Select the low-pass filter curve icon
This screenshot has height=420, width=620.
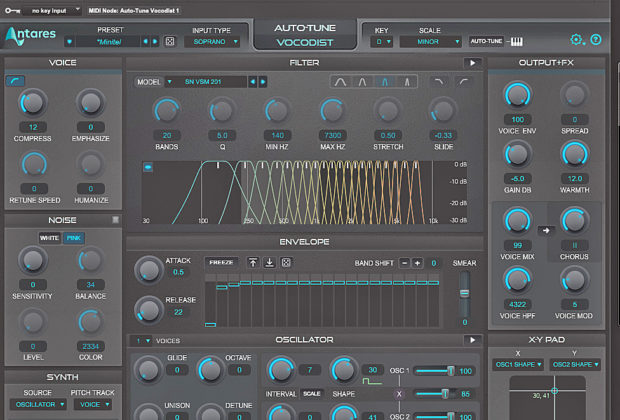[x=439, y=82]
